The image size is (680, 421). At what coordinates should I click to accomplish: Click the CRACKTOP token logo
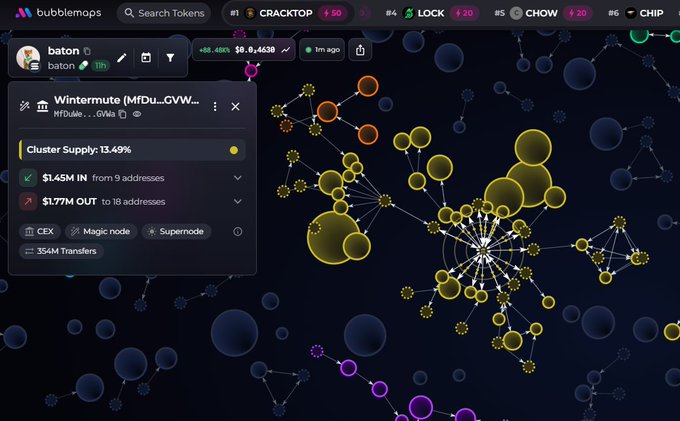point(250,13)
